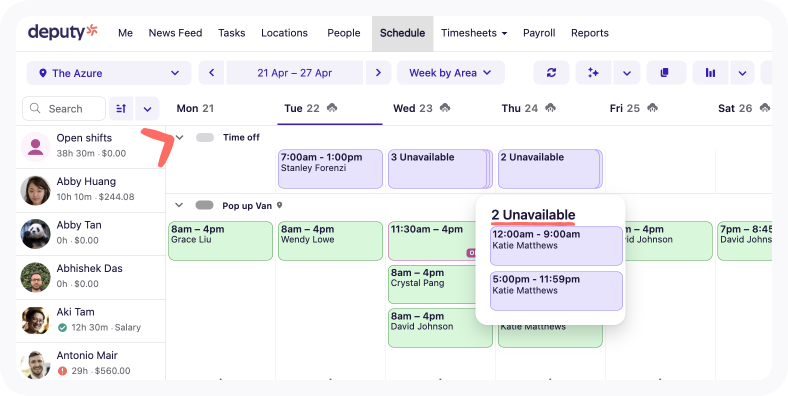Select the Thu 24 column header

(x=520, y=108)
